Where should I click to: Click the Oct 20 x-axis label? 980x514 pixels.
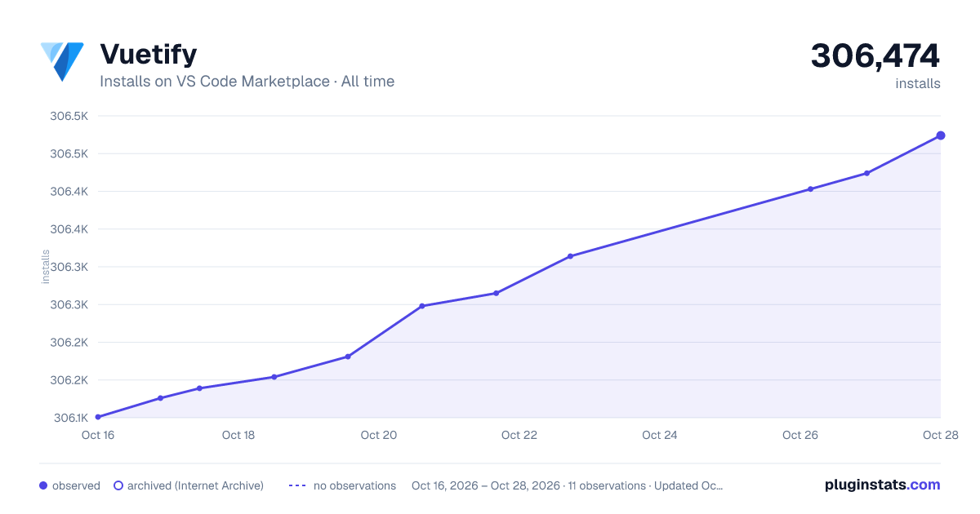tap(379, 435)
